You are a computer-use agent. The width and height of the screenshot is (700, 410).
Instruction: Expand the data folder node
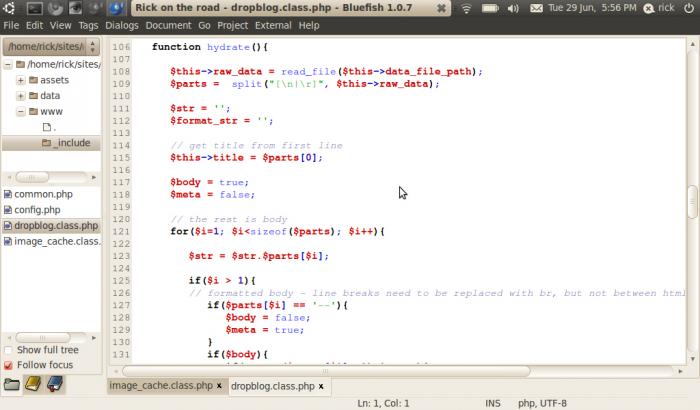click(21, 96)
